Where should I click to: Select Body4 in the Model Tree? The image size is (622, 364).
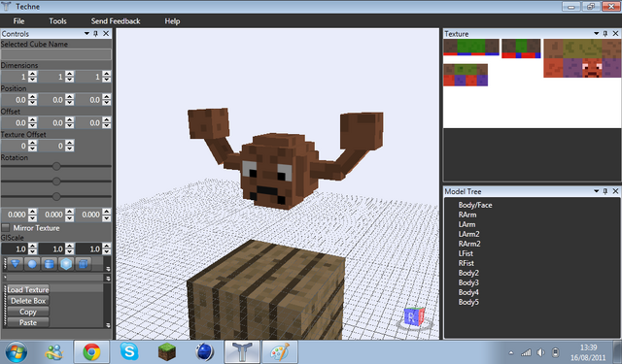[468, 292]
